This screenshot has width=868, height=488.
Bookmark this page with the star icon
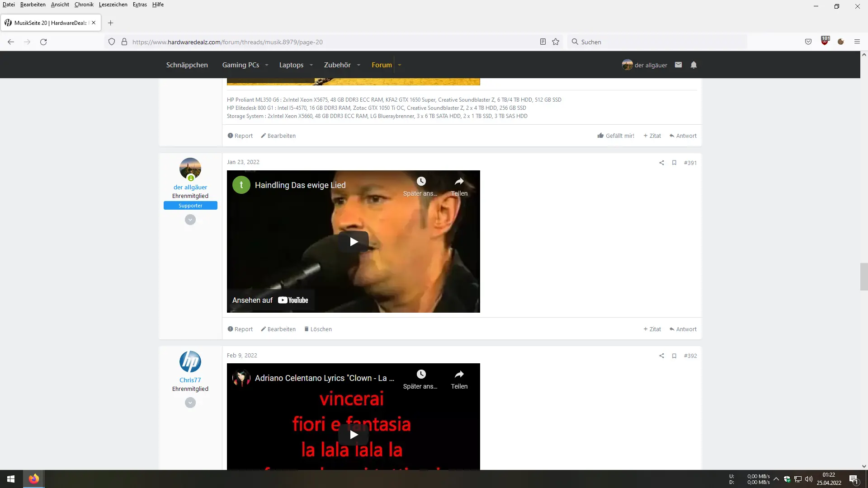556,42
